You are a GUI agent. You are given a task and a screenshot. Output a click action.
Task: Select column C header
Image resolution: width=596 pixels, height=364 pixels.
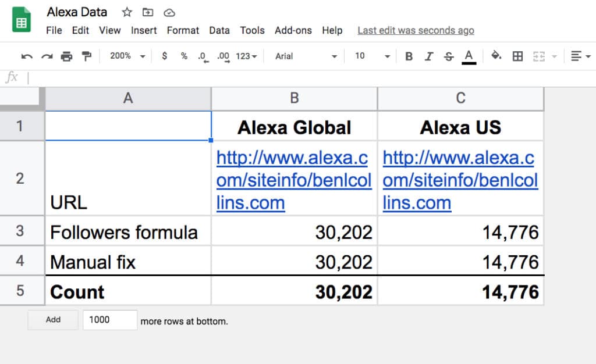461,98
